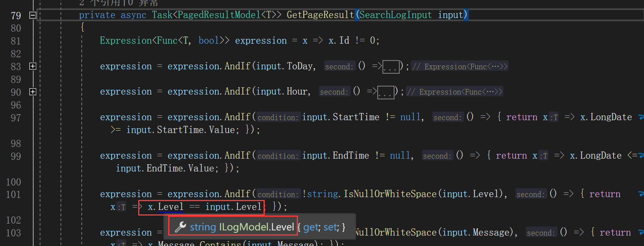Click the word-wrap arrow glyph on line 101
644x246 pixels.
641,194
